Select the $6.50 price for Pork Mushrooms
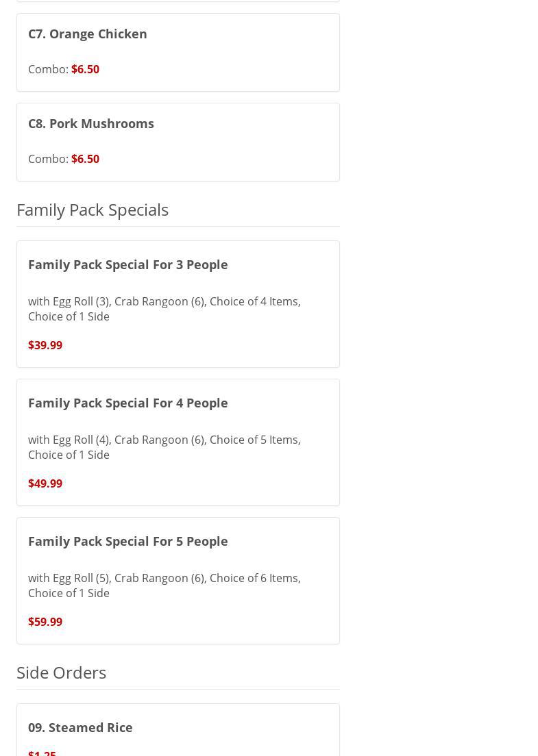 pyautogui.click(x=85, y=159)
